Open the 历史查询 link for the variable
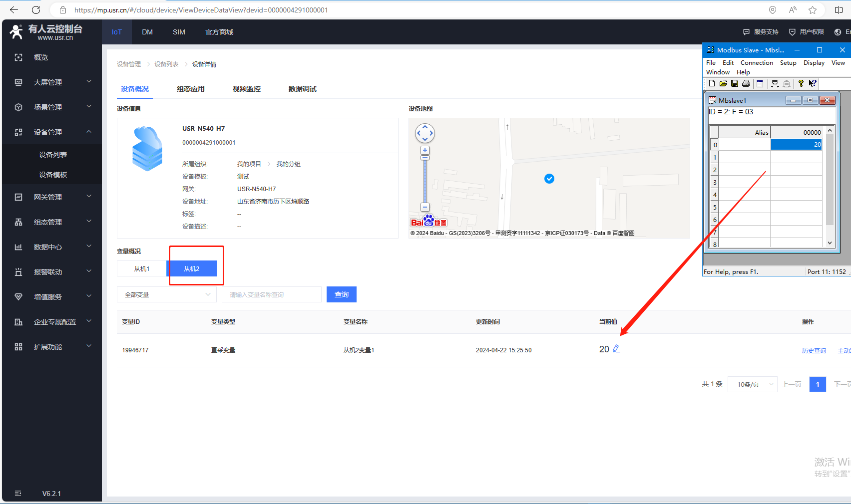This screenshot has width=851, height=504. (x=814, y=351)
